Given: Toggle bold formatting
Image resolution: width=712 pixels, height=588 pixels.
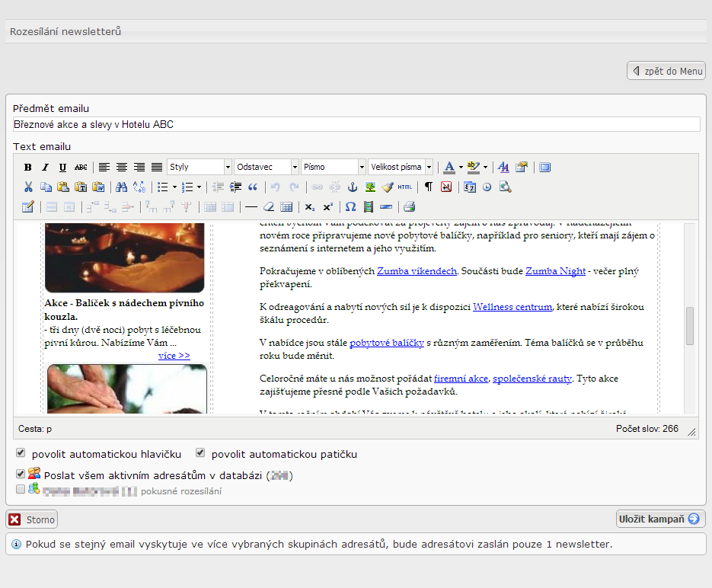Looking at the screenshot, I should [x=27, y=167].
